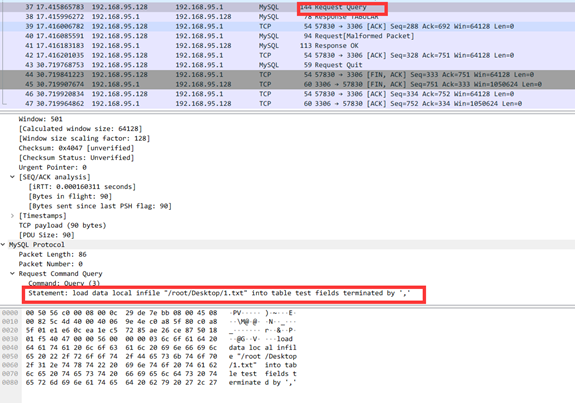Expand the Timestamps tree node

coord(12,216)
